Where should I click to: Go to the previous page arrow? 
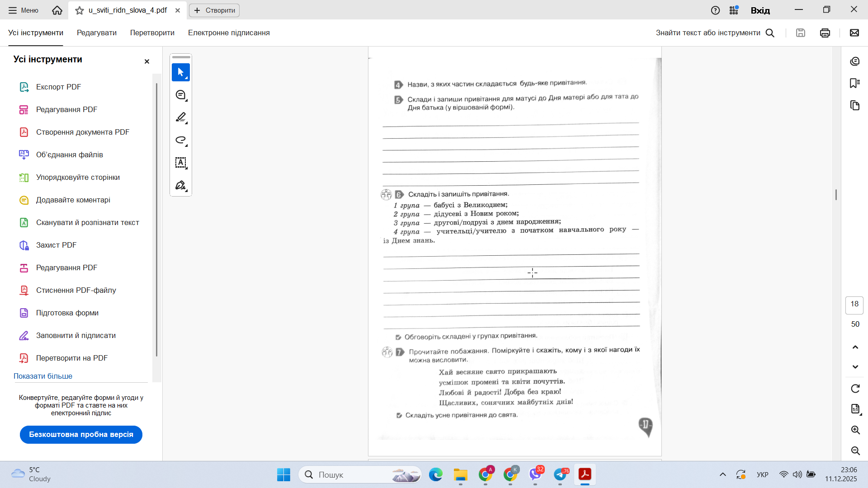(855, 347)
